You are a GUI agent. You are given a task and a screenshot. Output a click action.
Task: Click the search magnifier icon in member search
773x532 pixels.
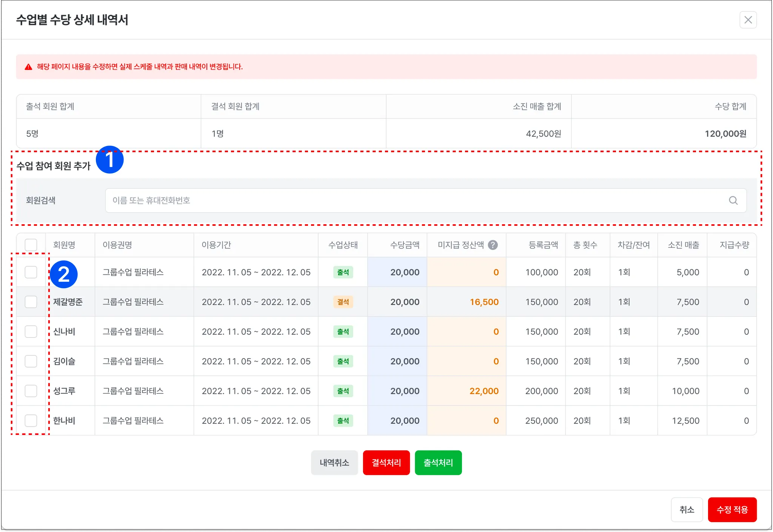(733, 200)
